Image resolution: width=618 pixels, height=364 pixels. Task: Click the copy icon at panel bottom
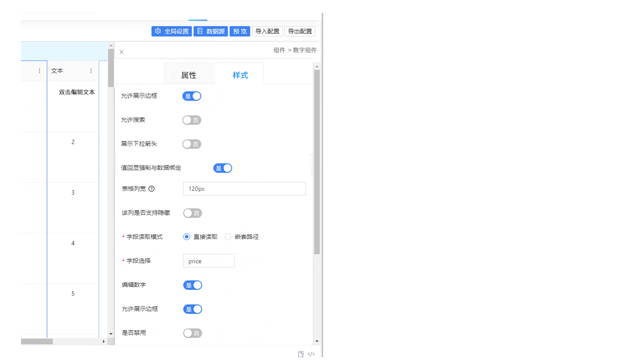pos(301,354)
